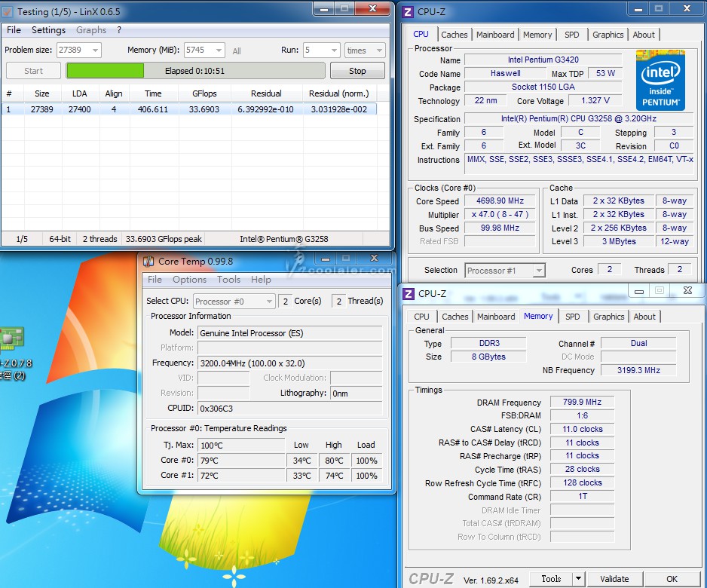The width and height of the screenshot is (707, 588).
Task: Open the Settings menu in LinX
Action: pos(49,29)
